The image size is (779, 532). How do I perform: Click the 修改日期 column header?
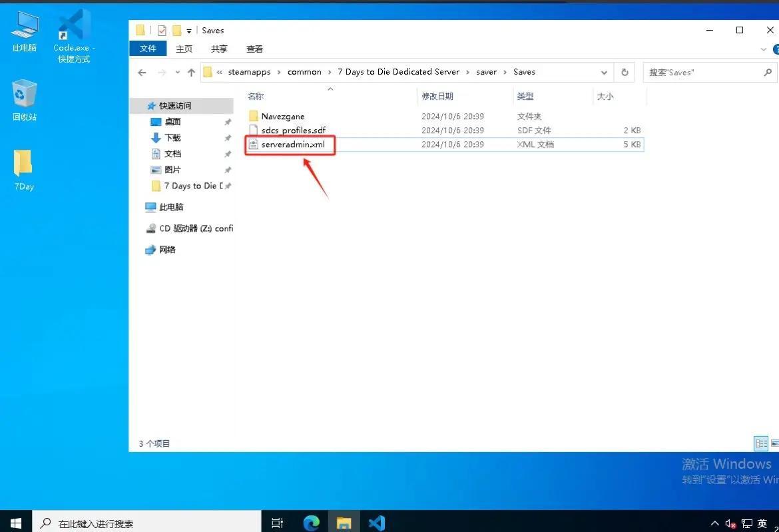437,97
